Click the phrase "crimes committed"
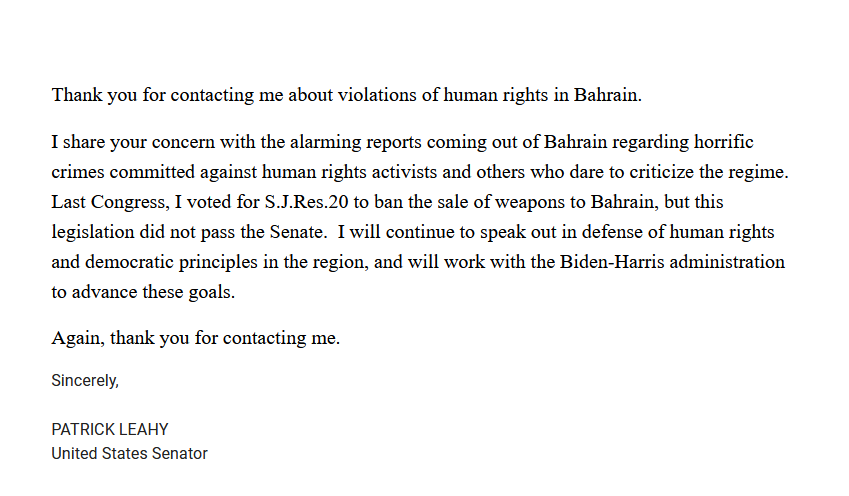849x496 pixels. [123, 172]
